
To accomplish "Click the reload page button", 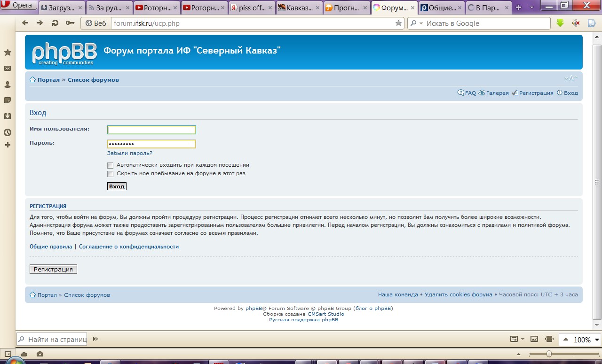I will pos(55,23).
